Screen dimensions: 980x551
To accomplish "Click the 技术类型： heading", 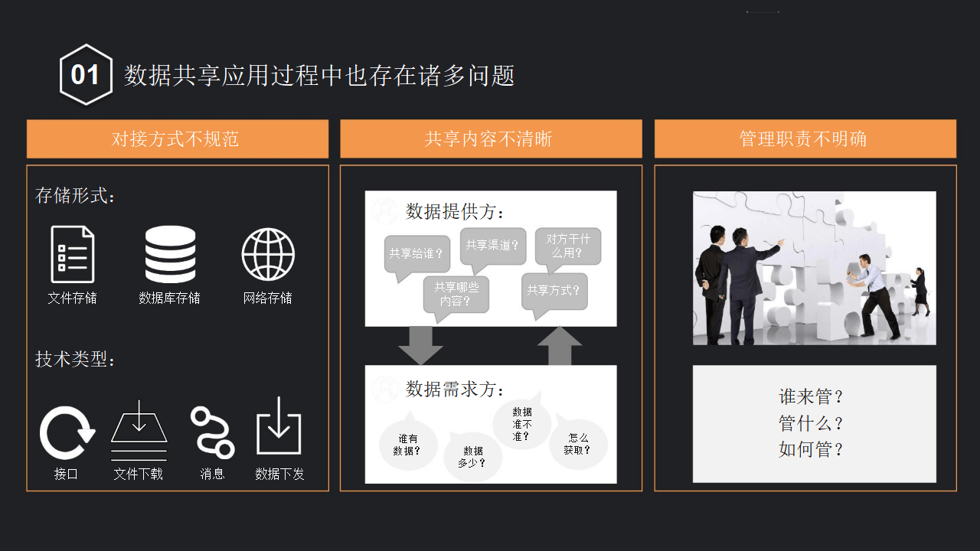I will point(76,359).
